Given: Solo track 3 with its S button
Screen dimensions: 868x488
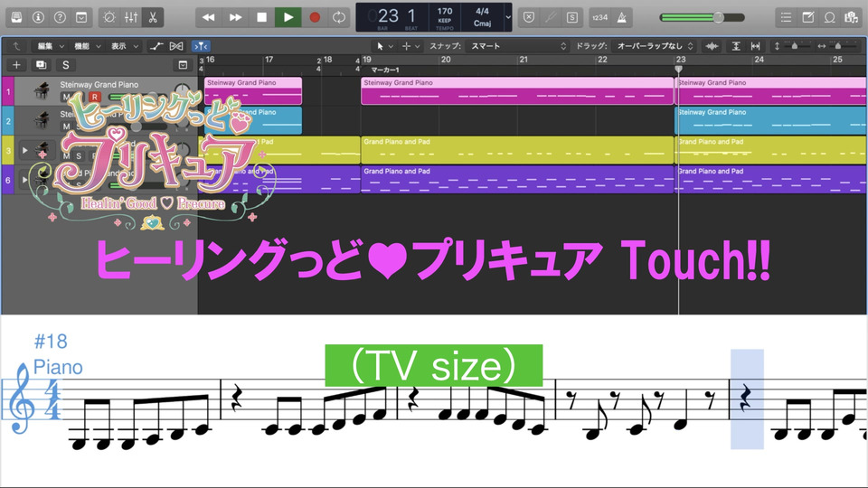Looking at the screenshot, I should 79,155.
